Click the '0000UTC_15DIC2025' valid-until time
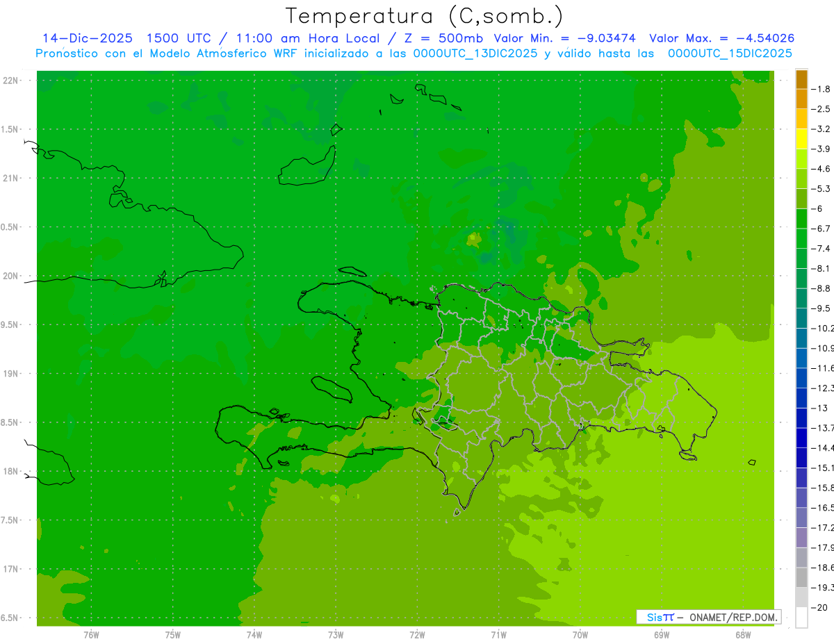The image size is (834, 644). (x=730, y=53)
